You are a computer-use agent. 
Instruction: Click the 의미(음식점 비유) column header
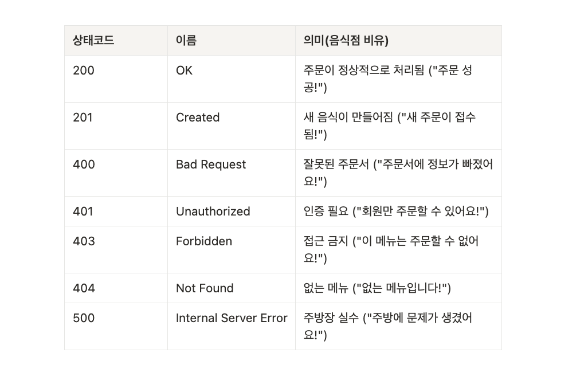(399, 41)
